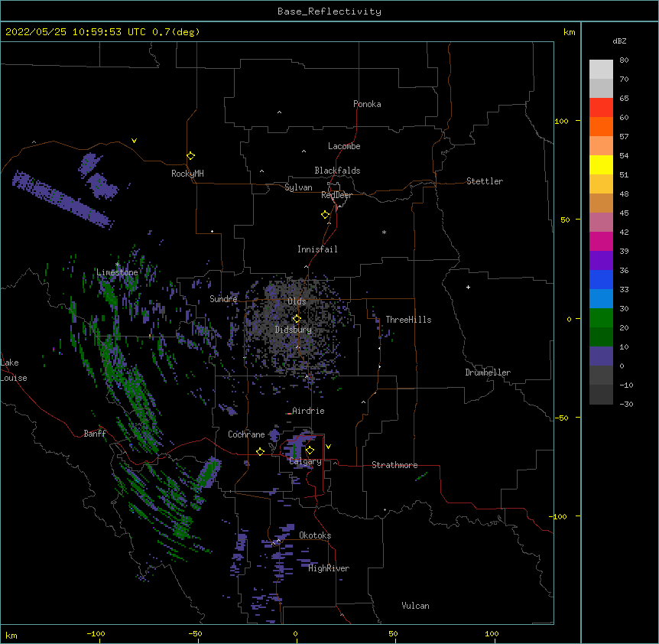Screen dimensions: 659x644
Task: Select the yellow V marker east of Calgary
Action: [x=328, y=447]
